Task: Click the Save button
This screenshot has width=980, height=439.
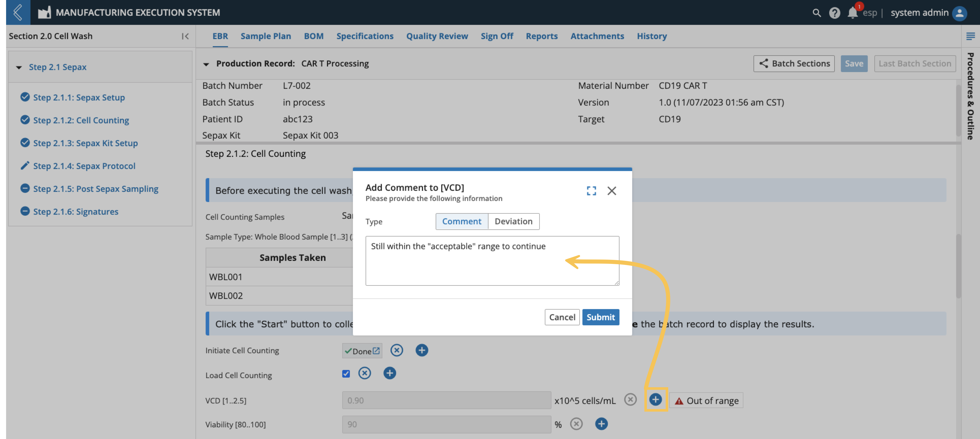Action: (854, 63)
